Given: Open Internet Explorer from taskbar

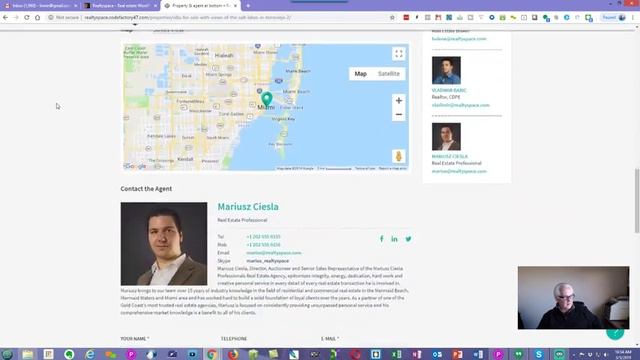Looking at the screenshot, I should coord(89,354).
